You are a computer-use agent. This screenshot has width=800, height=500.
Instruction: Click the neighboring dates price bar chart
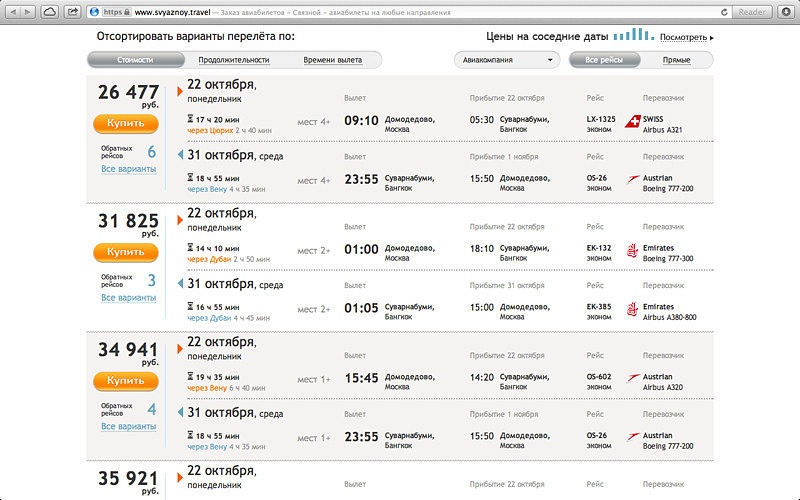633,35
